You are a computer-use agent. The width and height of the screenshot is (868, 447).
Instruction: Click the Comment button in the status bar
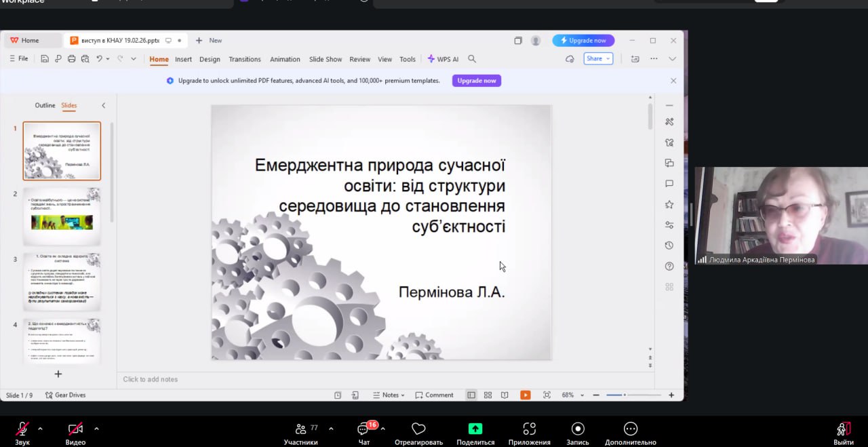point(435,395)
